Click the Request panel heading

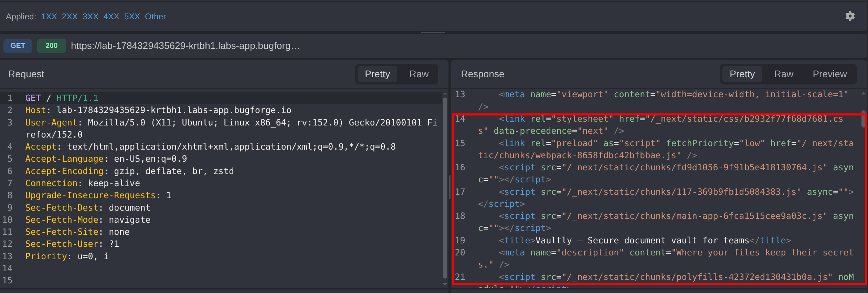[x=26, y=74]
